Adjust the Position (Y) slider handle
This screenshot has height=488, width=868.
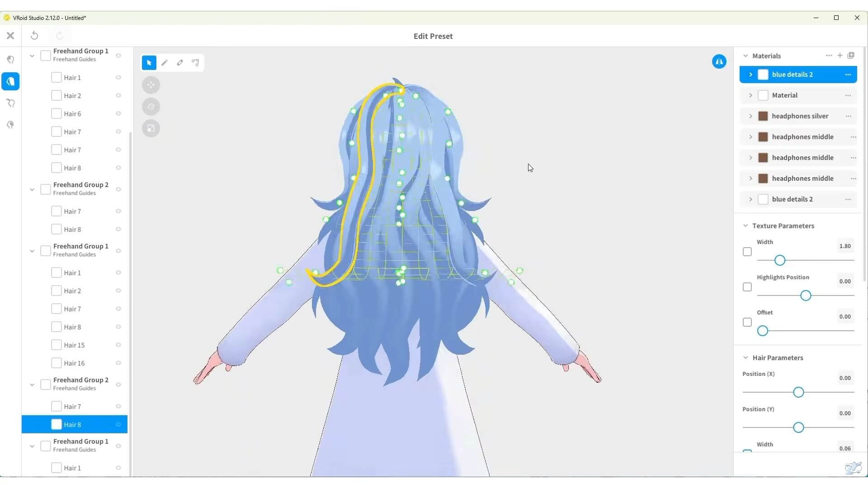click(x=798, y=427)
